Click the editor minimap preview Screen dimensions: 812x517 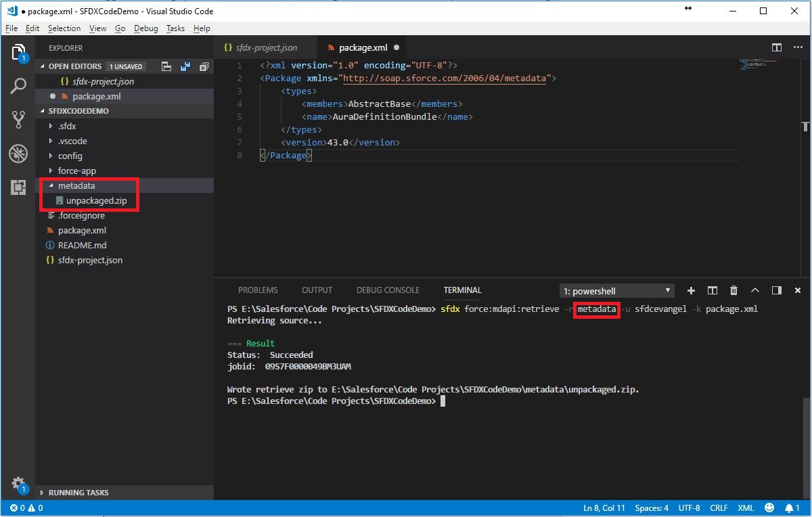point(757,64)
